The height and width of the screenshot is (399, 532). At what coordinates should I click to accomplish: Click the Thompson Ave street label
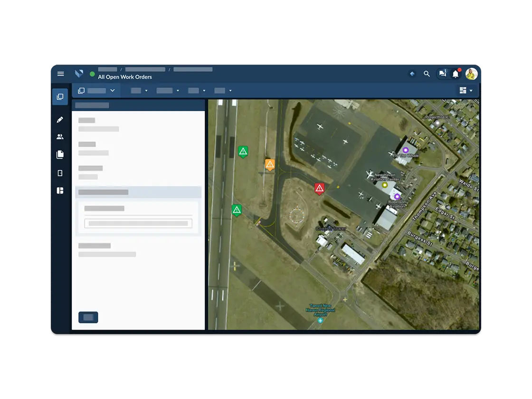(x=424, y=206)
